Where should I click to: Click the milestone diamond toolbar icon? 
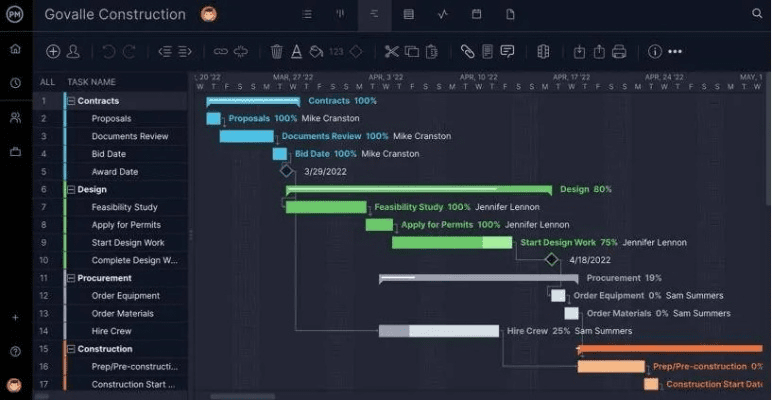[356, 52]
